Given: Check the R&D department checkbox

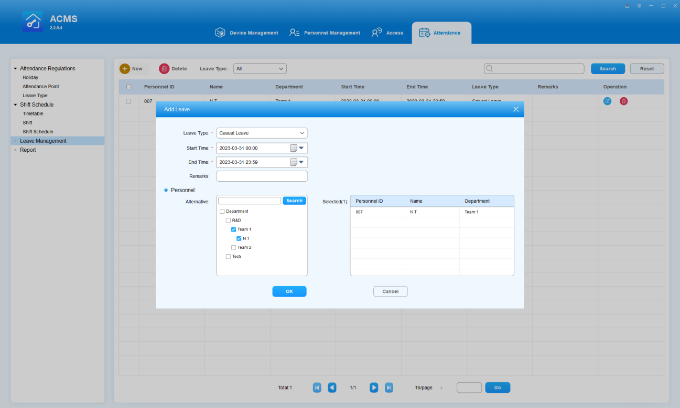Looking at the screenshot, I should 227,220.
